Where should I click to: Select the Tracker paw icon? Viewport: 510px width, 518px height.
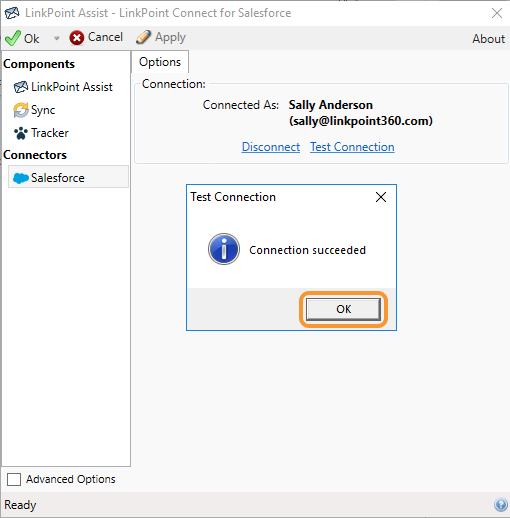[21, 133]
